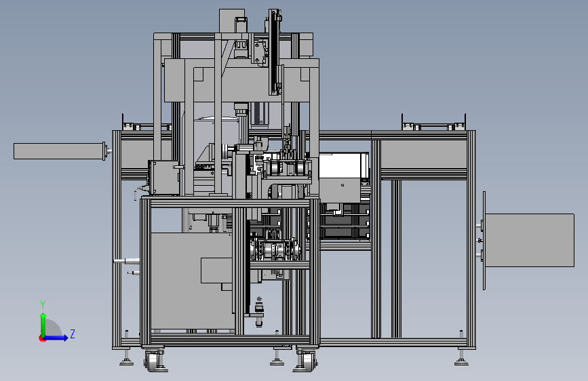The width and height of the screenshot is (588, 381).
Task: Select the large gray block on the far right
Action: (530, 241)
